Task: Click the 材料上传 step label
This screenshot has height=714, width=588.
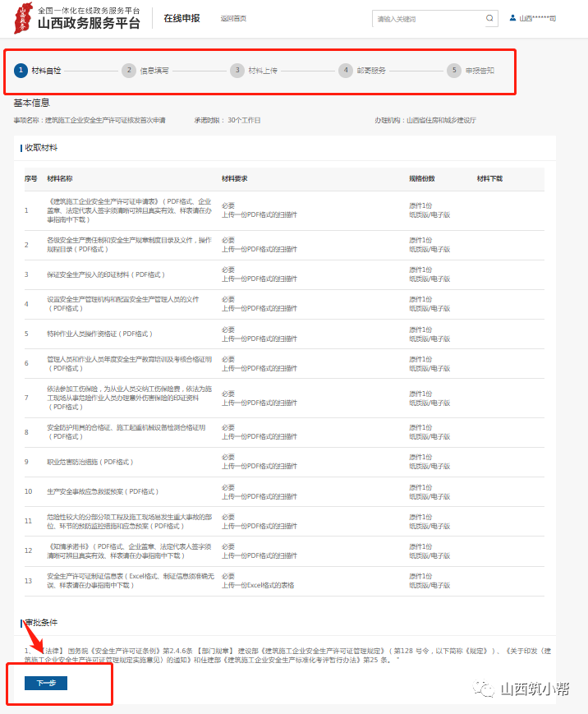Action: point(263,71)
